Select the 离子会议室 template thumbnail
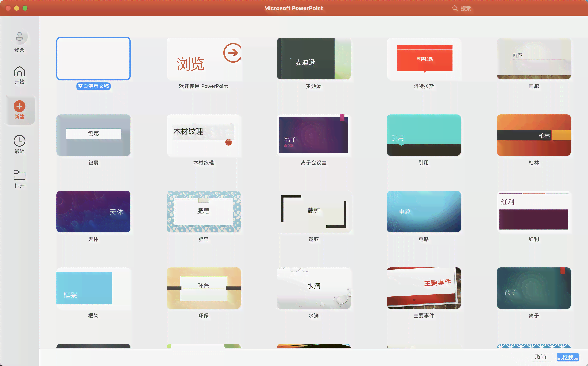This screenshot has height=366, width=588. pos(314,135)
